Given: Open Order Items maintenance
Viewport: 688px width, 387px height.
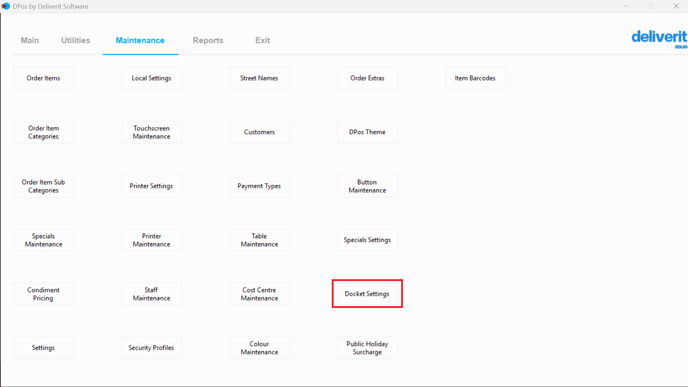Looking at the screenshot, I should [x=43, y=78].
